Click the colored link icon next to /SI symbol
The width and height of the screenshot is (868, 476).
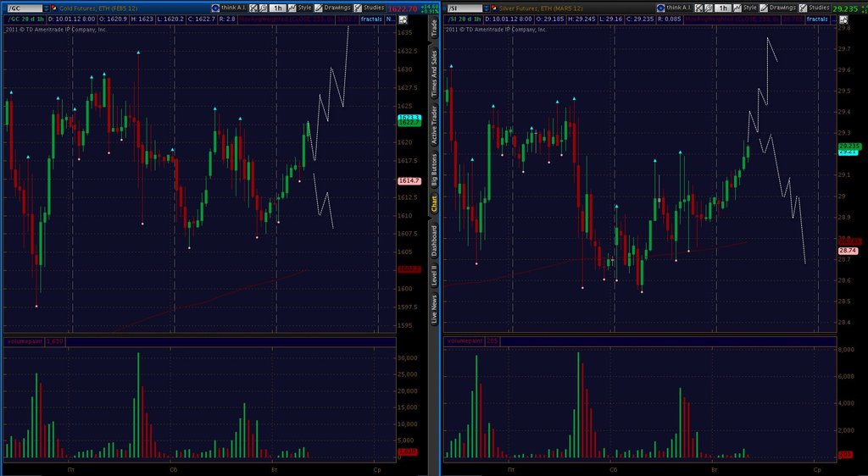[x=494, y=8]
